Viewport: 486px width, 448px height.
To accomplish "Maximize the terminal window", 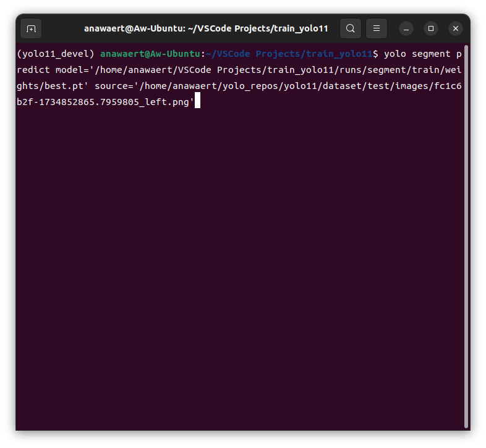I will coord(431,28).
